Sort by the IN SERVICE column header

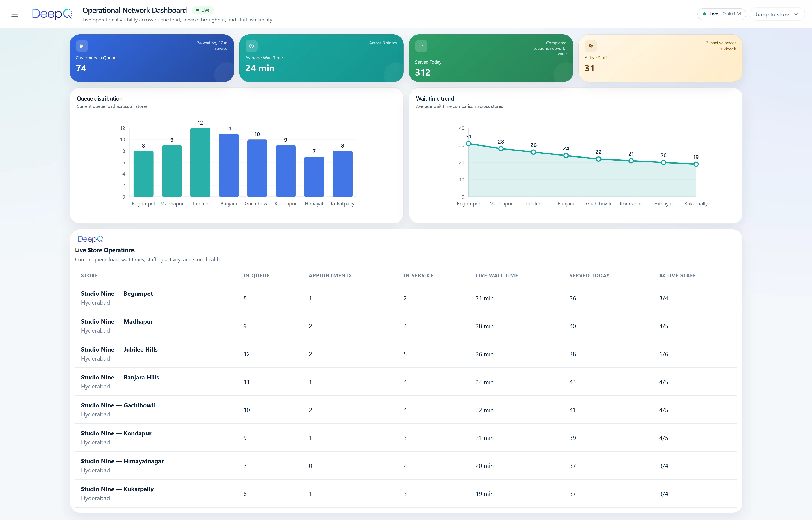(418, 275)
